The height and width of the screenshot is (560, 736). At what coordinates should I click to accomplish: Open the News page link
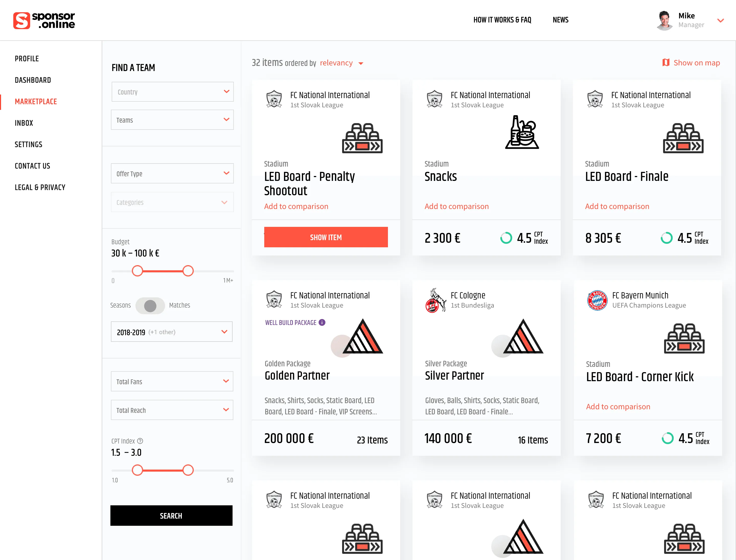(x=560, y=20)
